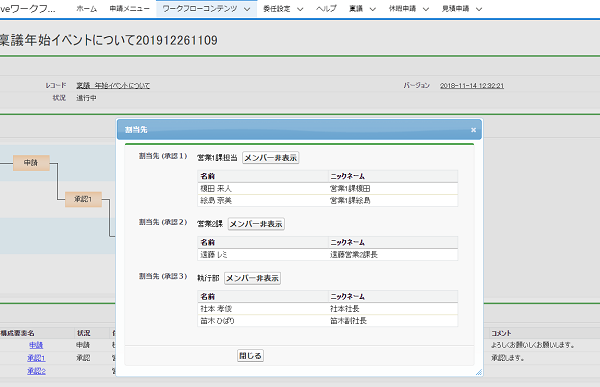Select the 遠藤 レミ name cell
Screen dimensions: 600x387
click(x=263, y=255)
